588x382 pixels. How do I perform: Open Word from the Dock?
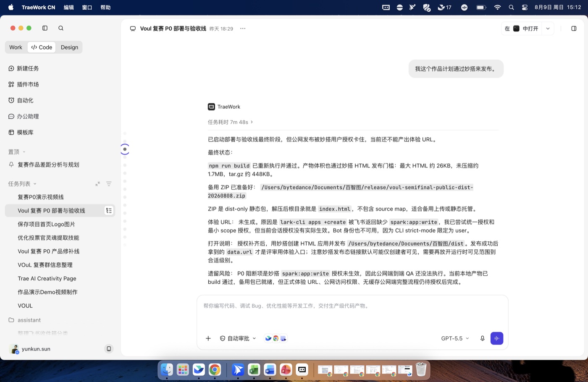pos(270,369)
